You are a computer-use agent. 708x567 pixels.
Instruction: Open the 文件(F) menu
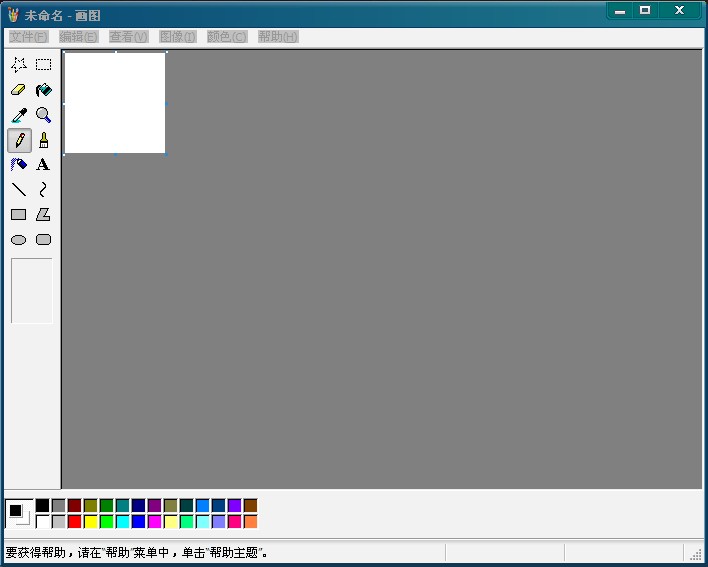pos(28,37)
